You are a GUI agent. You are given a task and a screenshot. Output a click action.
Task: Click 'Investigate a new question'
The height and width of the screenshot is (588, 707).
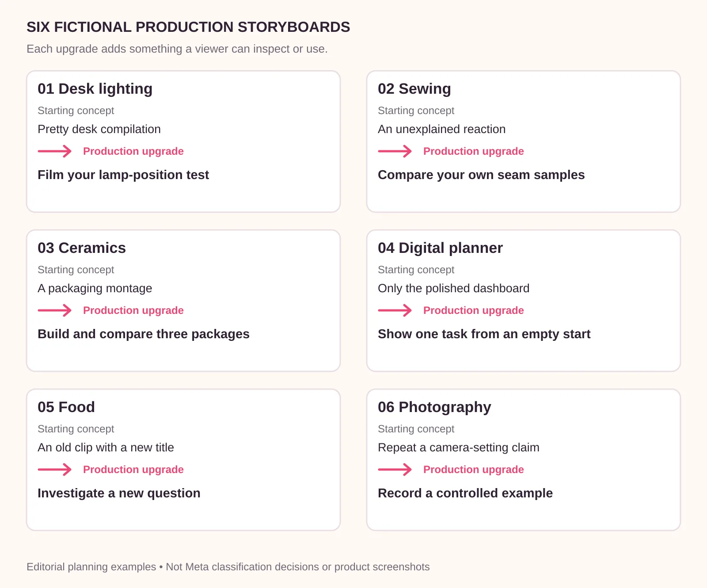pos(119,493)
